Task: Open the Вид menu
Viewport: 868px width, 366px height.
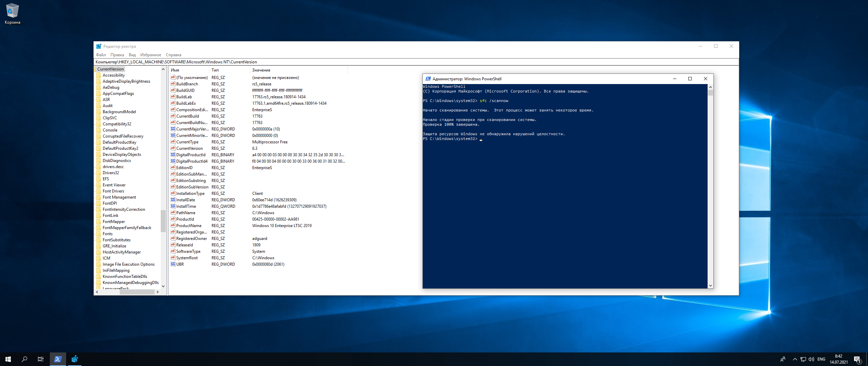Action: click(x=132, y=55)
